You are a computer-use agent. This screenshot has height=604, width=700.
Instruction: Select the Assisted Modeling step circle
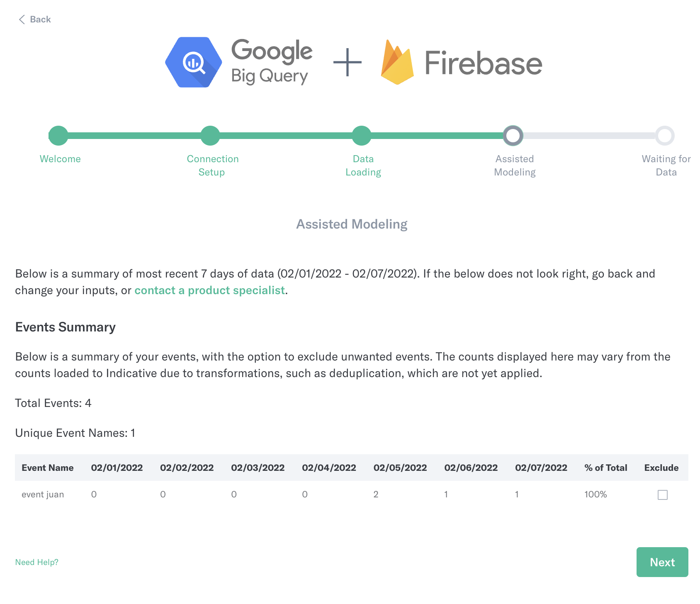513,136
